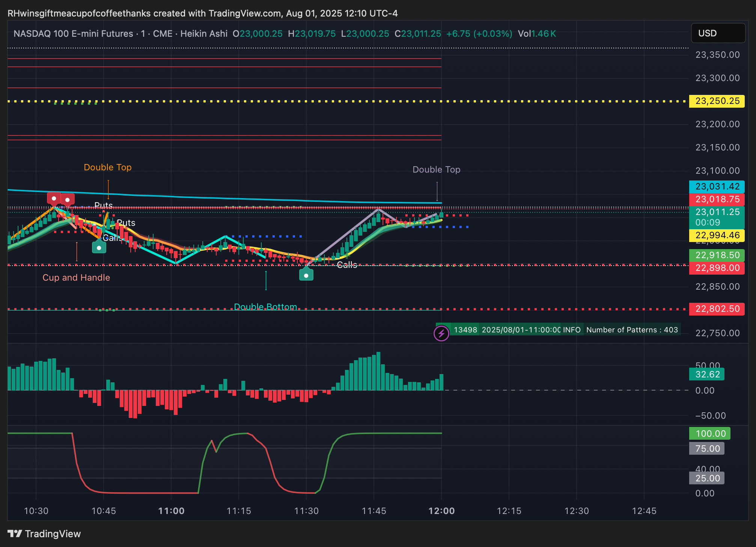The width and height of the screenshot is (756, 547).
Task: Select the gray Double Top pattern label
Action: click(x=437, y=170)
